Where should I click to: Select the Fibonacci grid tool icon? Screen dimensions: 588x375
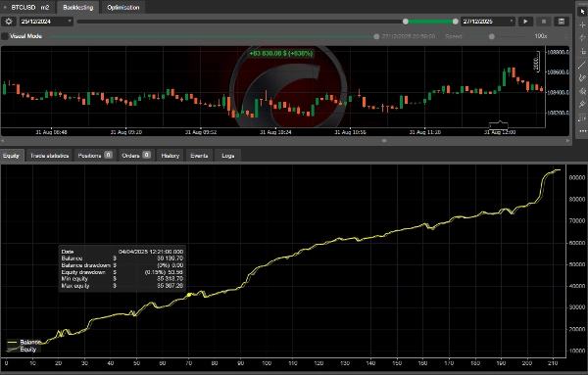point(582,117)
